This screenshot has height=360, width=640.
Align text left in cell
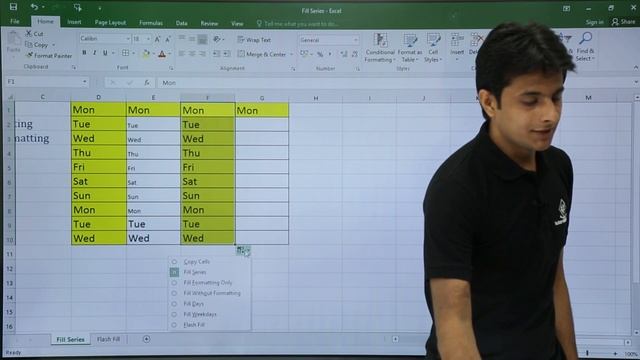[181, 53]
